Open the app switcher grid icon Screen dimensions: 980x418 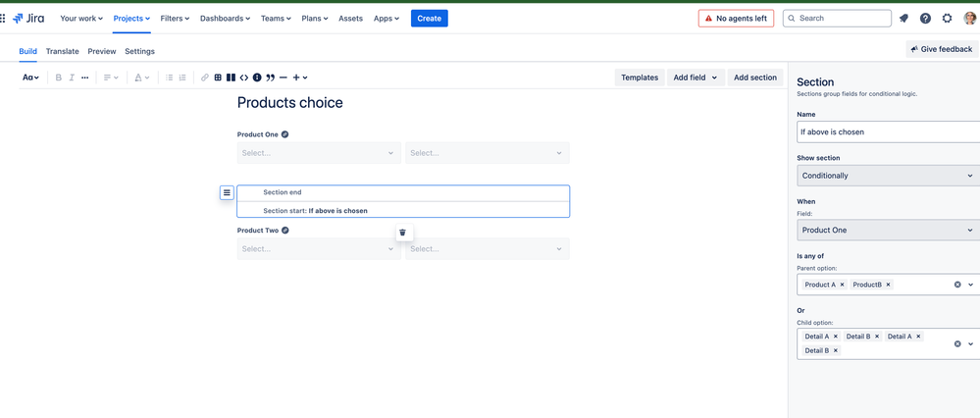tap(3, 18)
